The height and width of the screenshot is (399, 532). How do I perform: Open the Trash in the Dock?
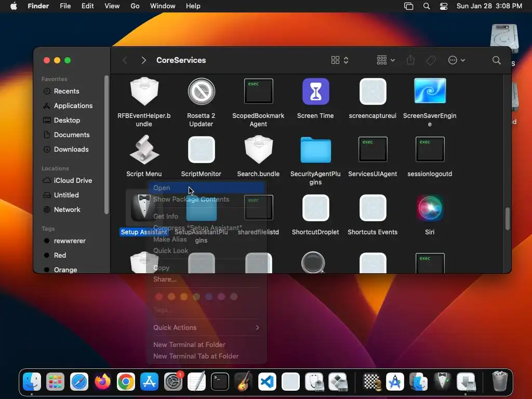(x=500, y=381)
